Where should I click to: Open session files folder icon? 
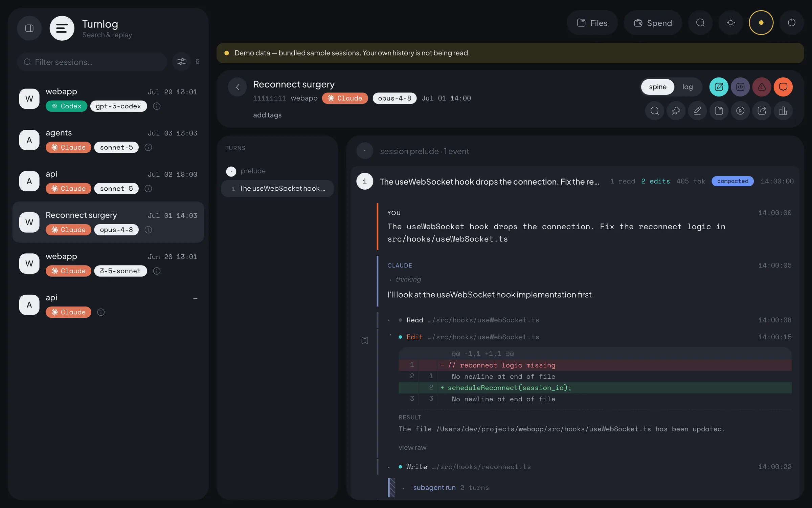pos(719,111)
